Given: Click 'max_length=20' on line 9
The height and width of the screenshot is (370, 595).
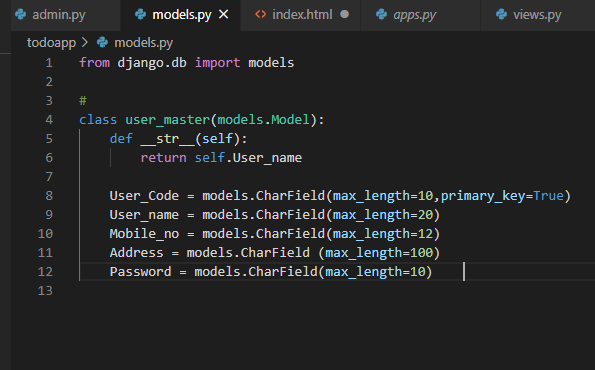Looking at the screenshot, I should click(383, 215).
